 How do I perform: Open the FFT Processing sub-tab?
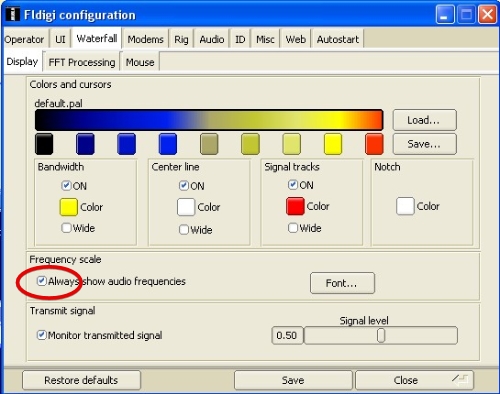coord(82,62)
